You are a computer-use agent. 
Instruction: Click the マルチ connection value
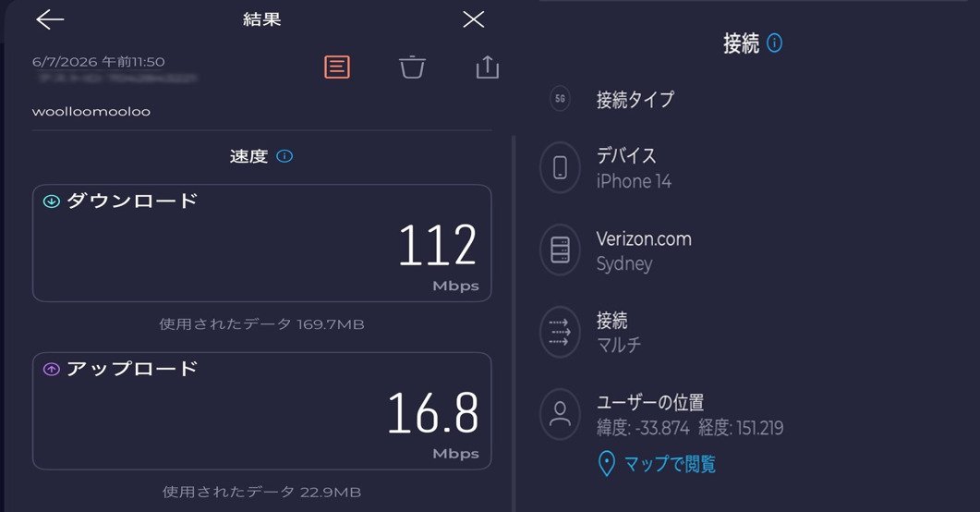coord(619,345)
